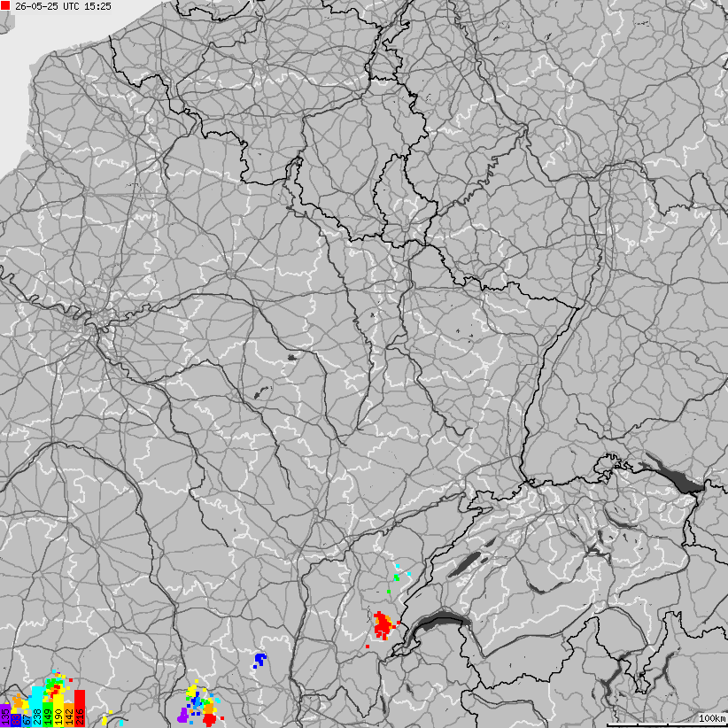Select the dark blue bar labeled 83
Screen dimensions: 728x728
coord(16,720)
